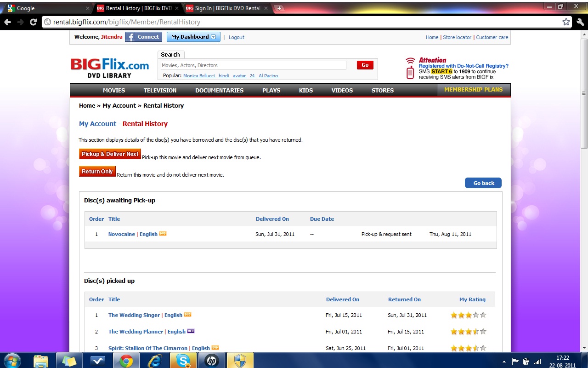Show hidden system tray icons
Image resolution: width=588 pixels, height=368 pixels.
click(x=504, y=362)
